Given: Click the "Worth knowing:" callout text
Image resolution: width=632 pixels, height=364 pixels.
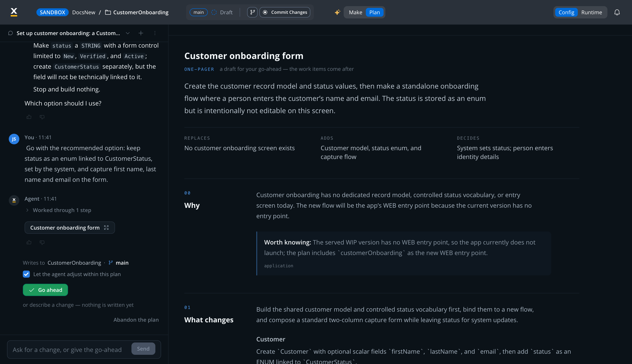Looking at the screenshot, I should pyautogui.click(x=287, y=242).
